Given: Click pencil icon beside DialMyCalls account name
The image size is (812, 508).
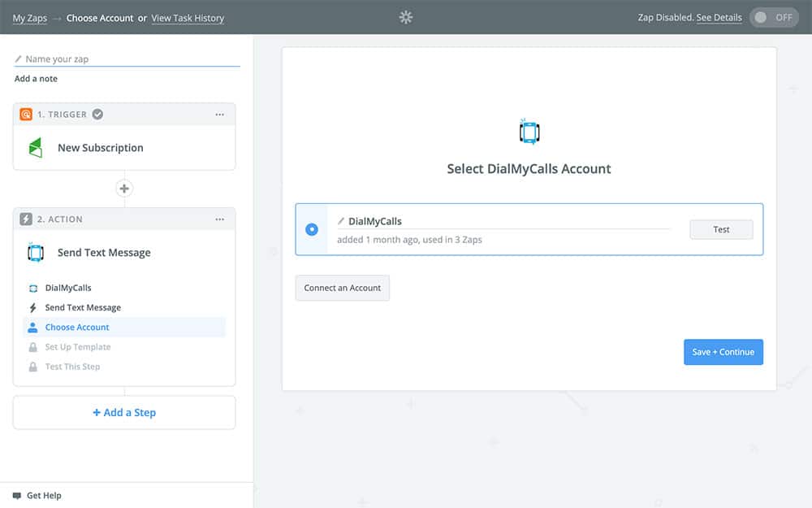Looking at the screenshot, I should 341,221.
